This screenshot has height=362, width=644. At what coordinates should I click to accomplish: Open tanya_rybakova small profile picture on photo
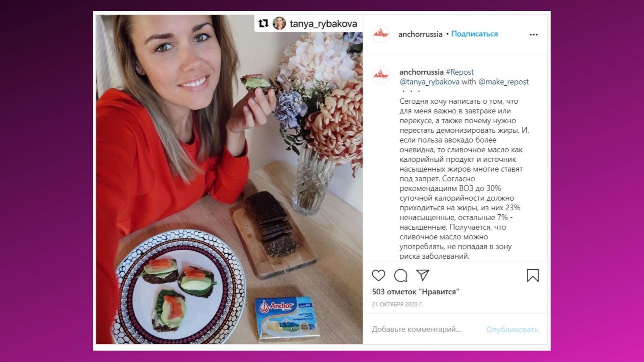279,24
